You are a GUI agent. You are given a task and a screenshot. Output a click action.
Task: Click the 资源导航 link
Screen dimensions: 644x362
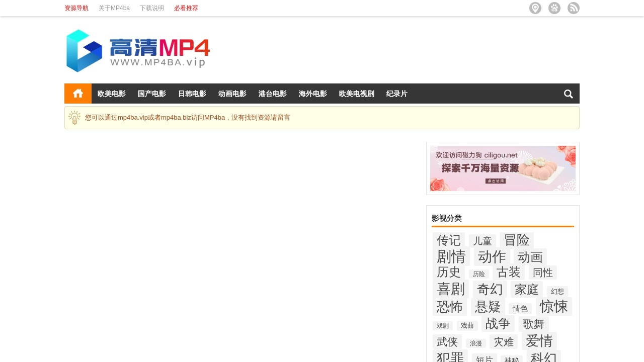click(x=76, y=8)
